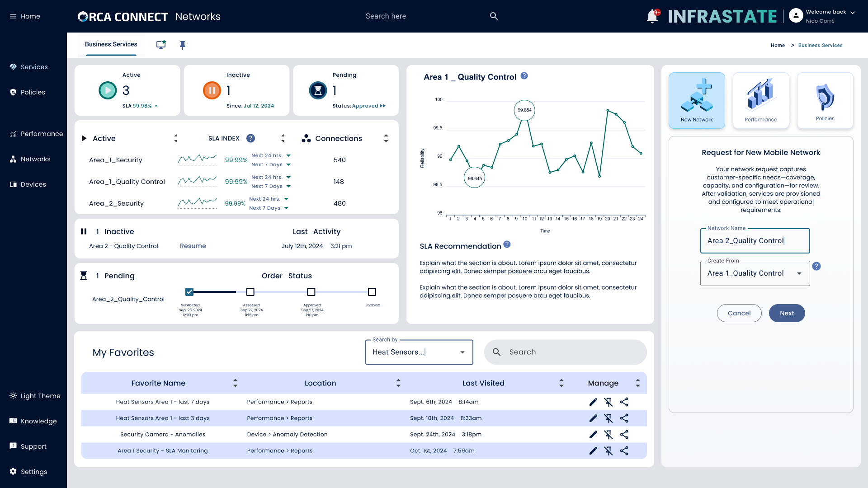The height and width of the screenshot is (488, 868).
Task: Open the Create From dropdown
Action: [799, 273]
